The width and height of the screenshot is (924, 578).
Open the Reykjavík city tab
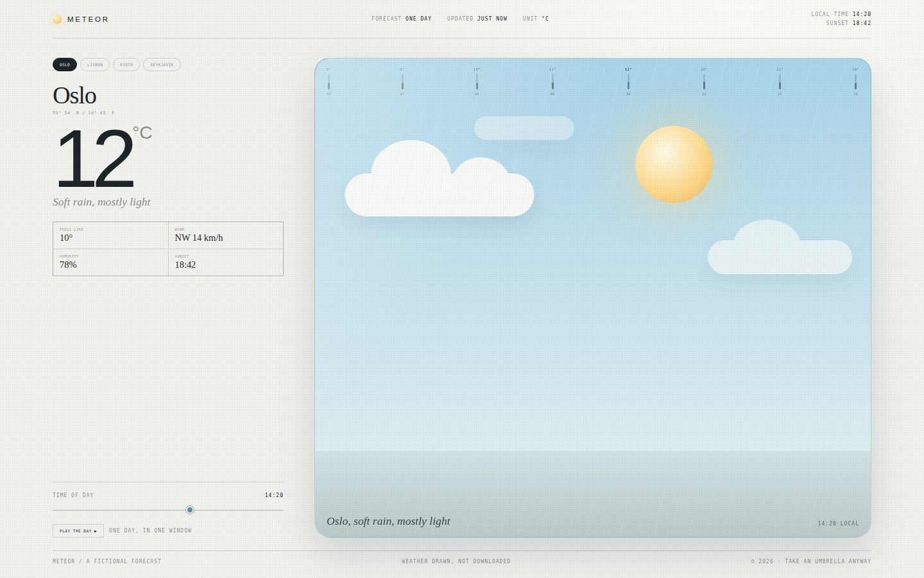pyautogui.click(x=162, y=65)
